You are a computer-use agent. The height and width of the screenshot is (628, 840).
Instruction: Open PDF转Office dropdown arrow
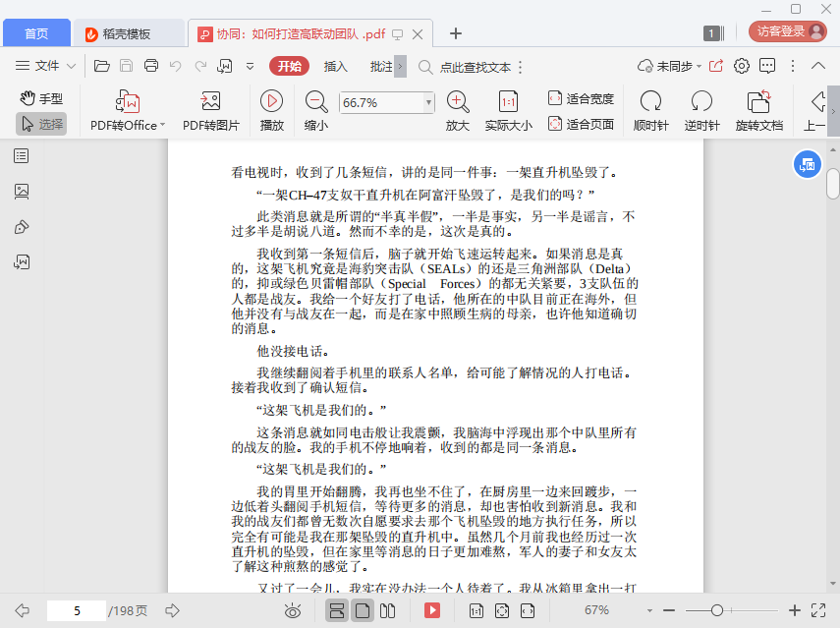162,125
